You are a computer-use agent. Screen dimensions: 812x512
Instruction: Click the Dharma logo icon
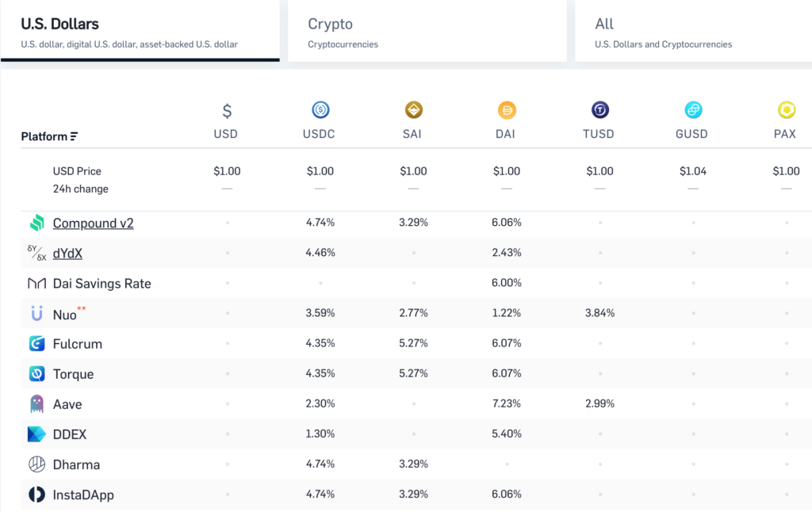36,464
